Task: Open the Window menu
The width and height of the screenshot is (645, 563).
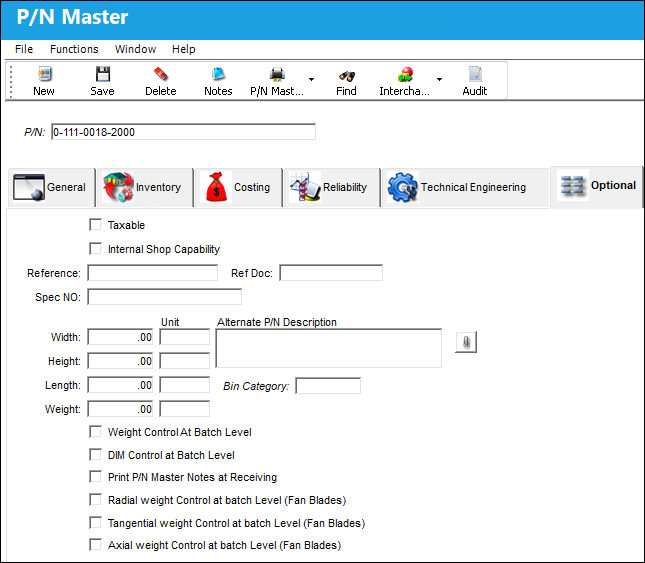Action: 135,49
